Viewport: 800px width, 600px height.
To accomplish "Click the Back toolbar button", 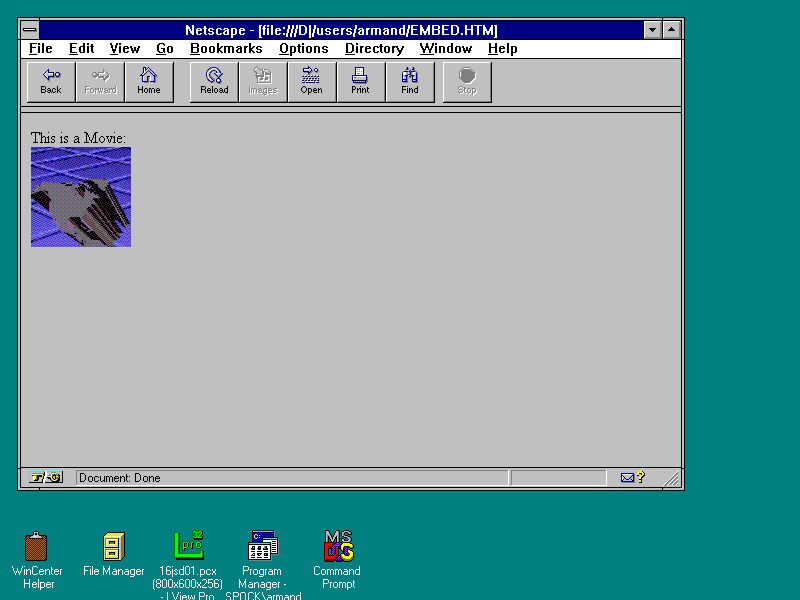I will (51, 82).
